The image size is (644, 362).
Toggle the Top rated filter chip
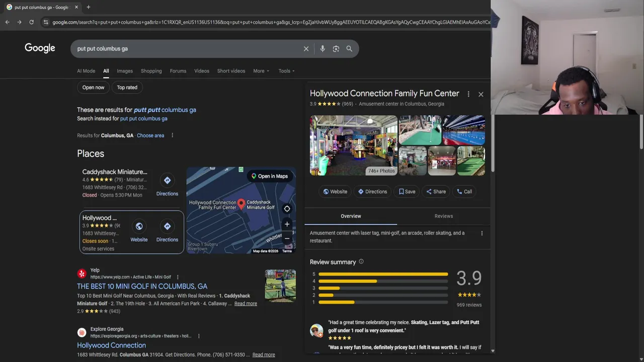pyautogui.click(x=127, y=87)
